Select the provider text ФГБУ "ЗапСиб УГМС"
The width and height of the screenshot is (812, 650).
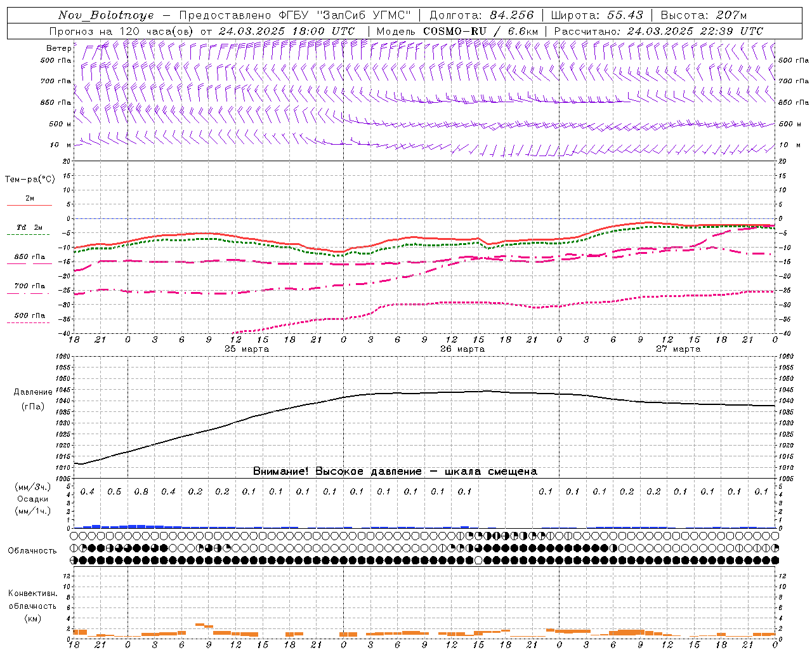coord(344,15)
